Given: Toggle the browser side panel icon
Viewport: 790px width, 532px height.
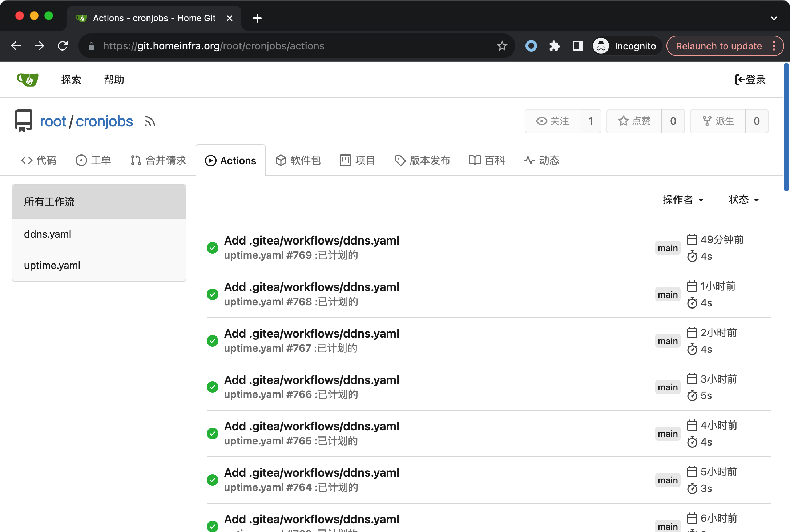Looking at the screenshot, I should point(577,46).
